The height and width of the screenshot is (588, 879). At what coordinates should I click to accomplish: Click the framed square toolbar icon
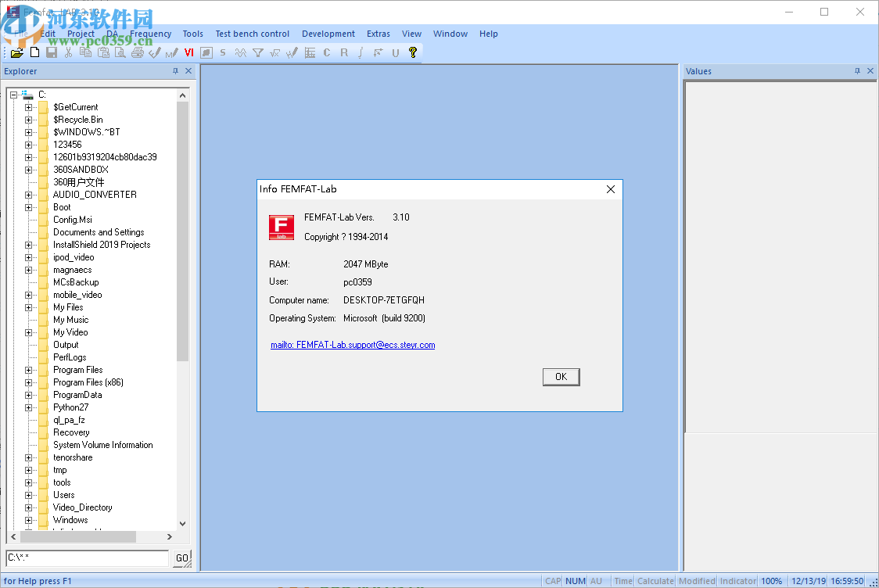[x=206, y=52]
